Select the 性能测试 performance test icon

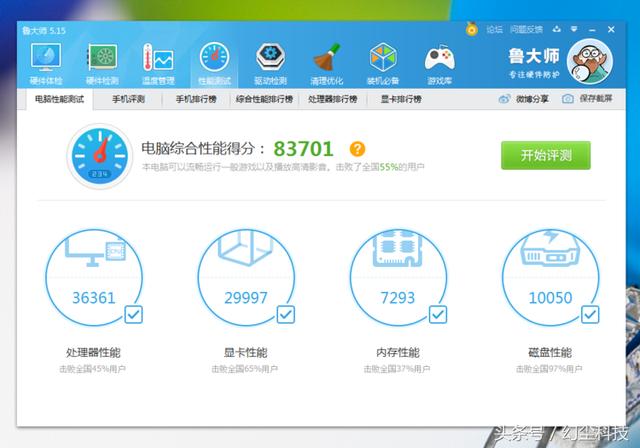pos(214,64)
